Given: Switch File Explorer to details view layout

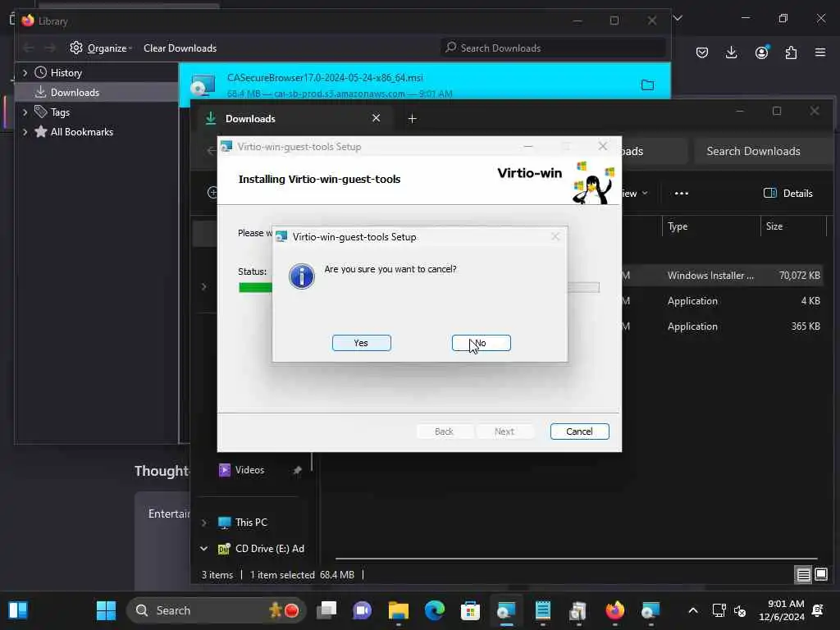Looking at the screenshot, I should [x=803, y=575].
